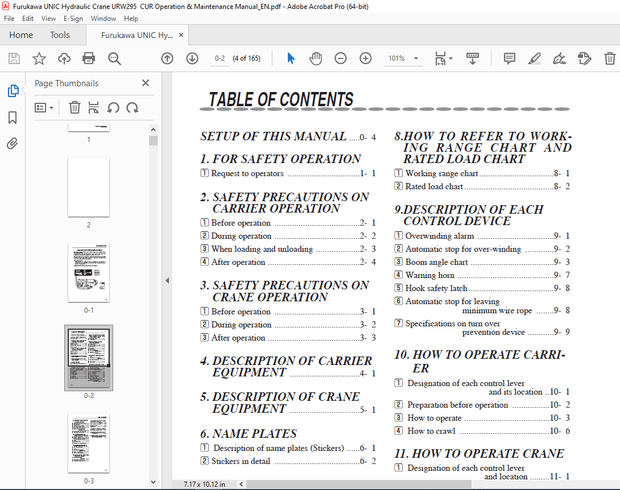Click the Save file icon
The width and height of the screenshot is (620, 490).
(x=14, y=59)
